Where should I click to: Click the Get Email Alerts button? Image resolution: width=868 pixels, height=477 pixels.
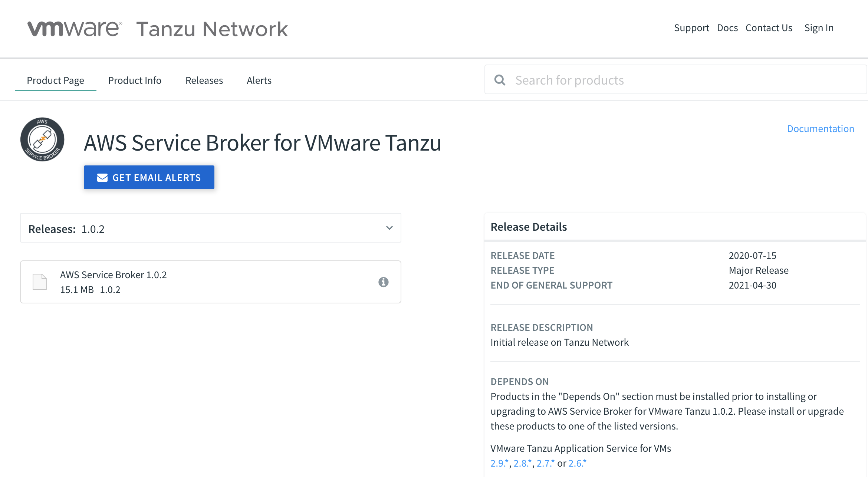(149, 177)
